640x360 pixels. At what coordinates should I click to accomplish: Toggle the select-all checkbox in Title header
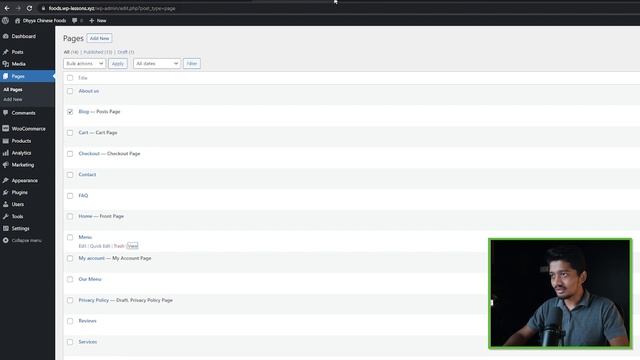tap(70, 78)
